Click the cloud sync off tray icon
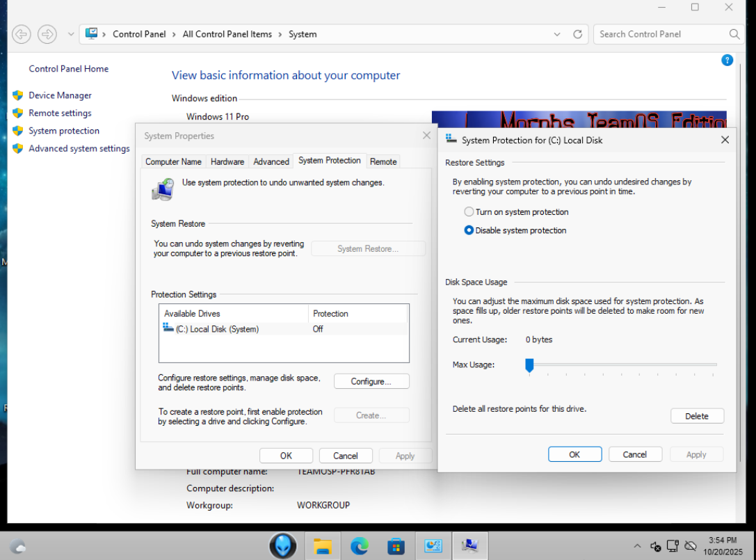Screen dimensions: 756x560 point(691,546)
